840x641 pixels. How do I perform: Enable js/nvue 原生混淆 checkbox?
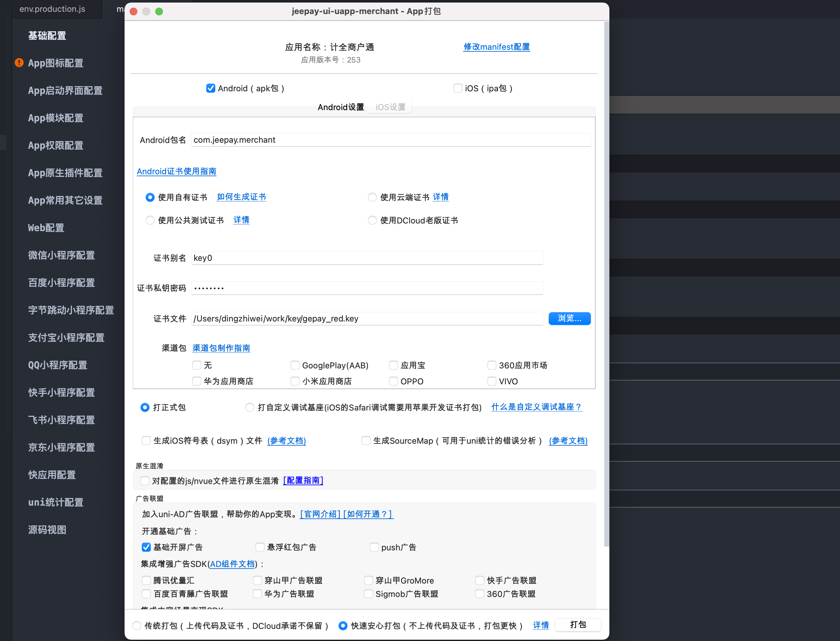coord(145,480)
